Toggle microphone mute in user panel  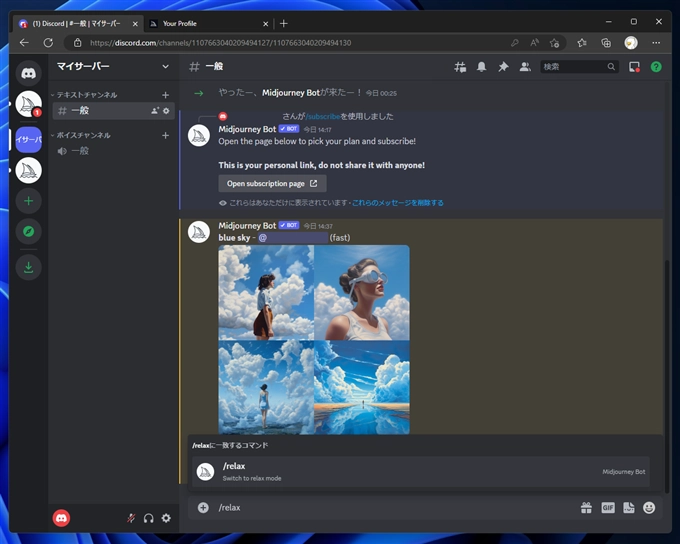pyautogui.click(x=131, y=518)
